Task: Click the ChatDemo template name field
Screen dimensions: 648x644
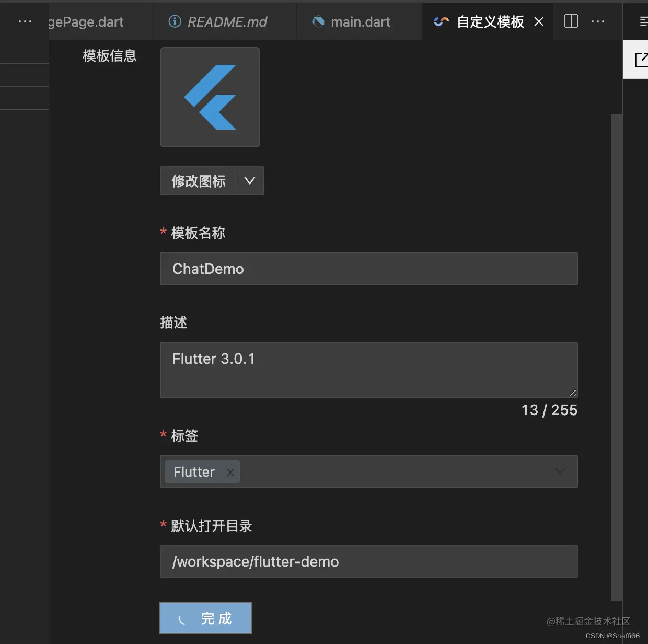Action: coord(368,269)
